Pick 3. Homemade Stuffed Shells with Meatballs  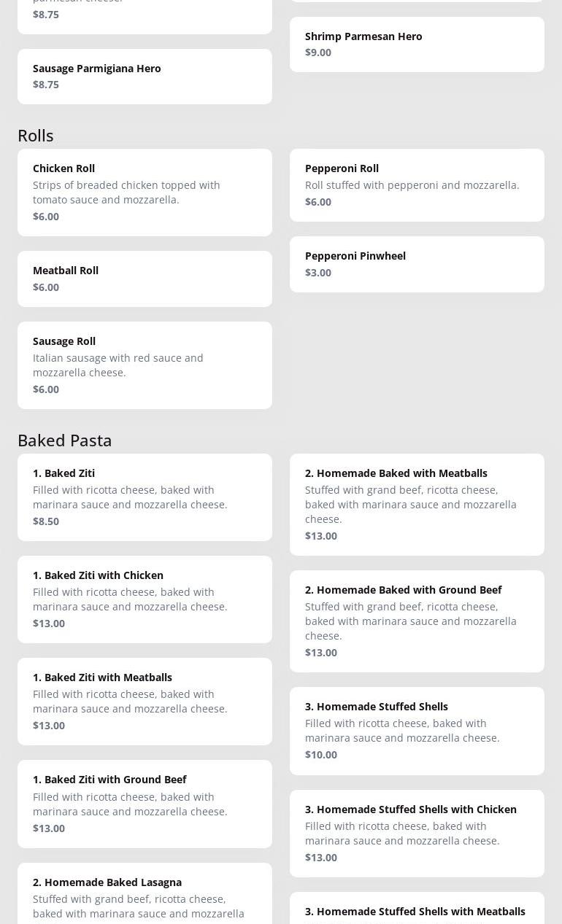[x=417, y=910]
